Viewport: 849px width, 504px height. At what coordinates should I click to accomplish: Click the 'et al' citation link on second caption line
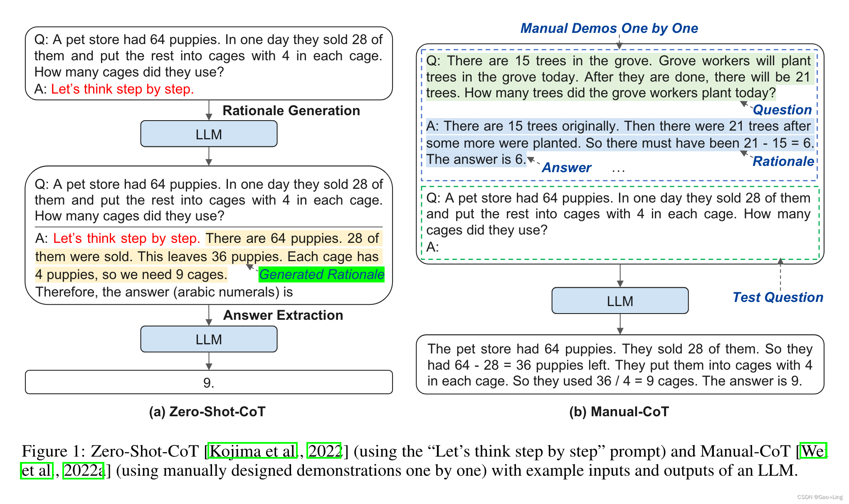(37, 471)
